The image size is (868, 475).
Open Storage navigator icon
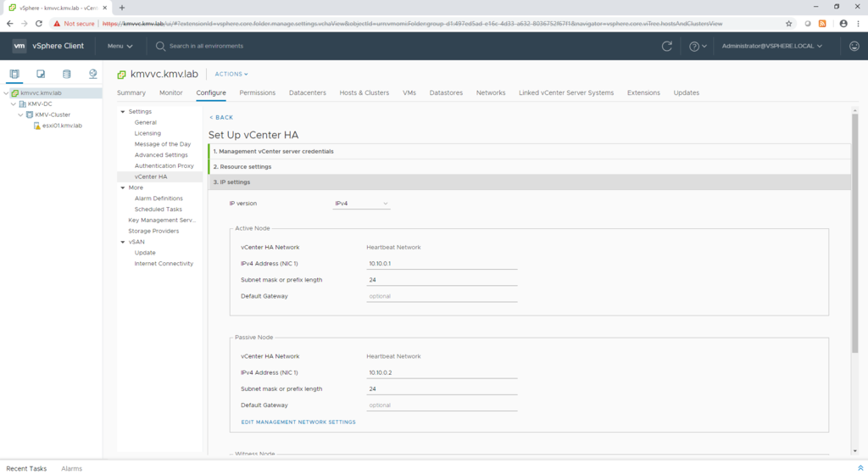coord(66,74)
